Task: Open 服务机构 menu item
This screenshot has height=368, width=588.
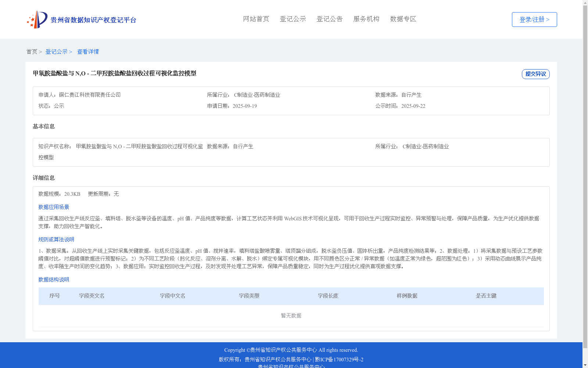Action: (366, 19)
